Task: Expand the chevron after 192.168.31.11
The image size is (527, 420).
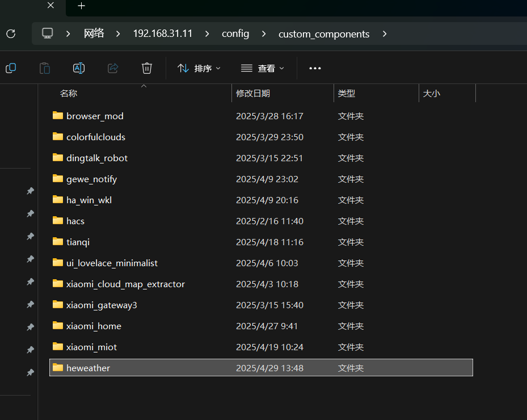Action: 207,33
